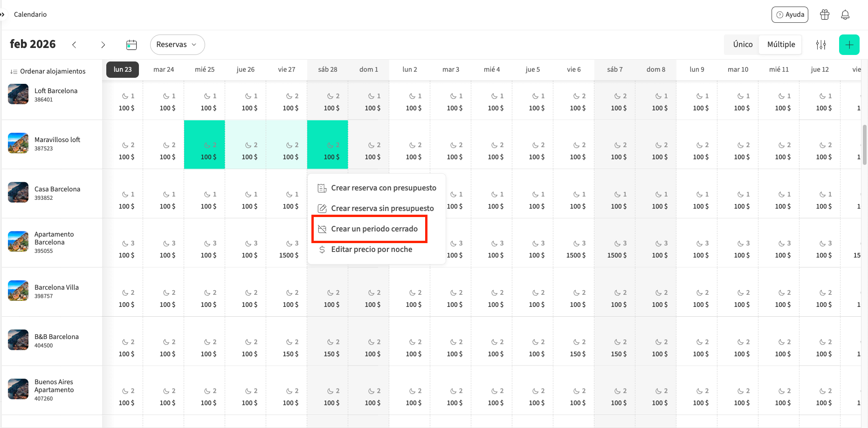Open the filter sliders settings icon

[x=821, y=45]
